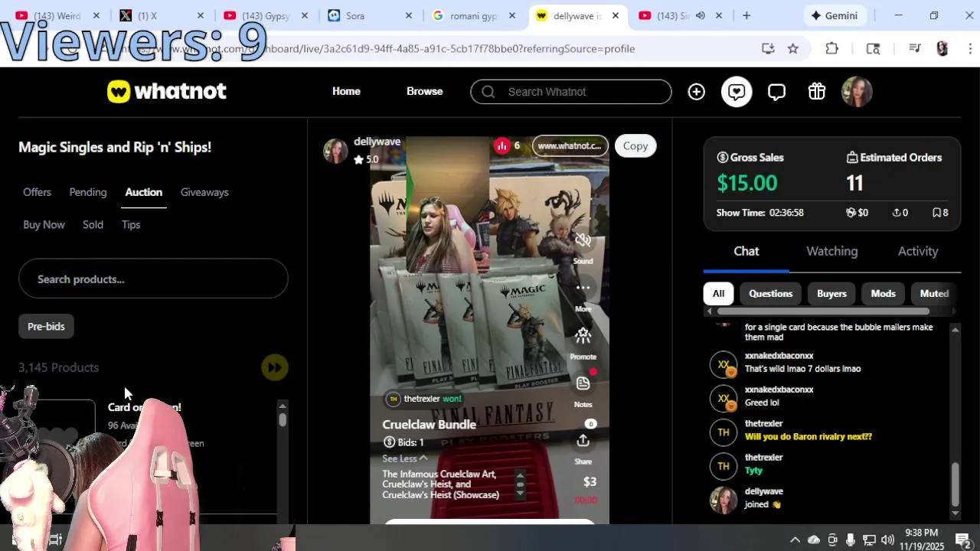
Task: Click the yellow fast-forward icon near Products
Action: [x=274, y=368]
